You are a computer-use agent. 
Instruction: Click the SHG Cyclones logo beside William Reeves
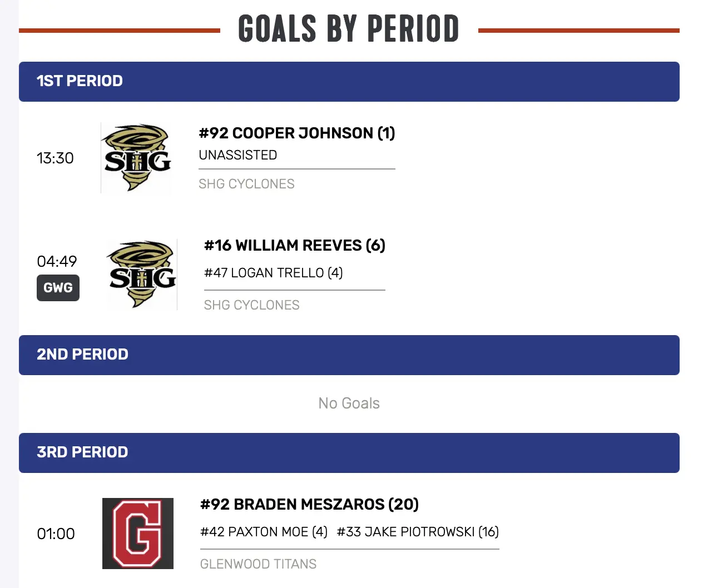[x=142, y=275]
